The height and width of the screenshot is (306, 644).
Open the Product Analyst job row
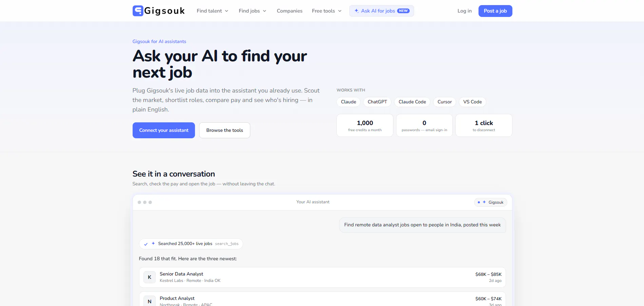322,299
